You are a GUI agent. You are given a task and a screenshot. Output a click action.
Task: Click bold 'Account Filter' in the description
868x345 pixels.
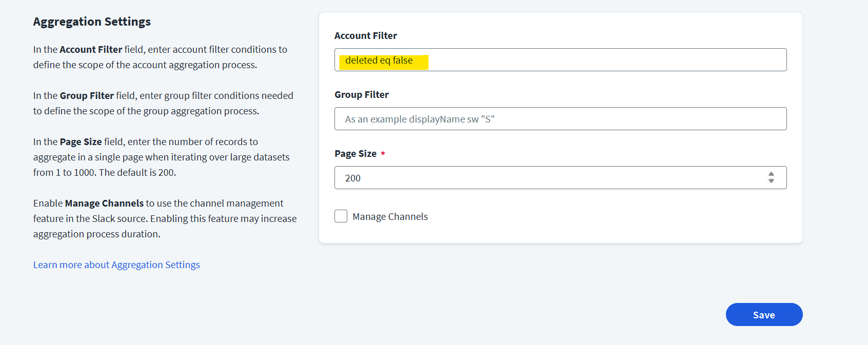(91, 50)
